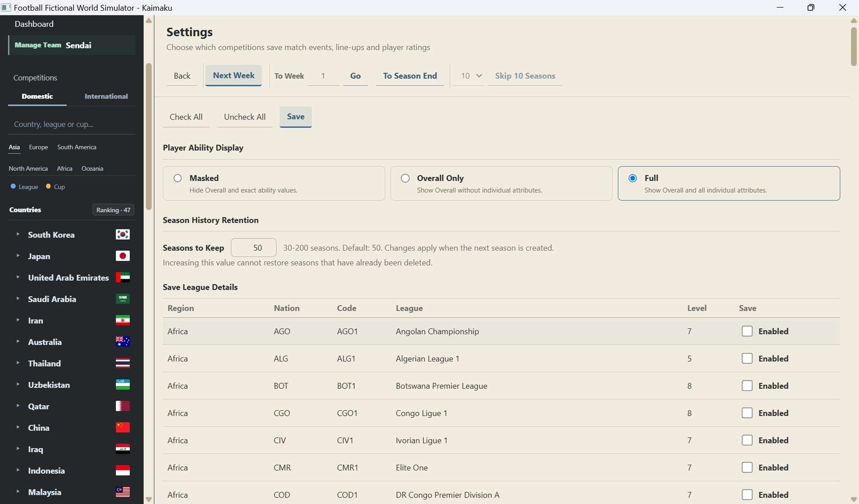
Task: Select the South America region tab
Action: pyautogui.click(x=77, y=147)
